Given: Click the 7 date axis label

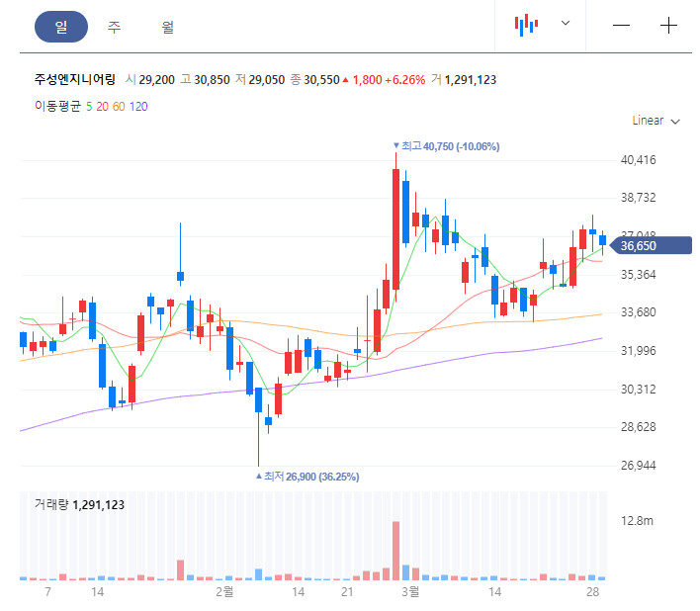Looking at the screenshot, I should [x=47, y=592].
